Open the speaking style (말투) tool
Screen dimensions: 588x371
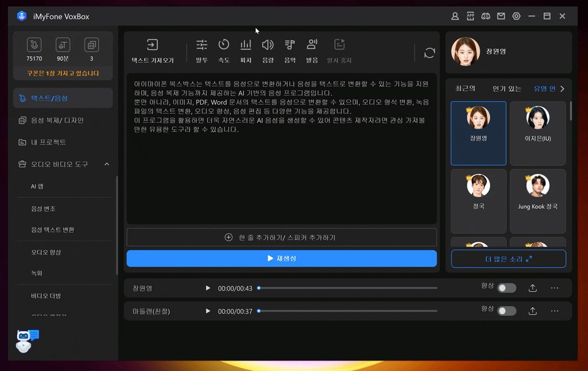[202, 51]
